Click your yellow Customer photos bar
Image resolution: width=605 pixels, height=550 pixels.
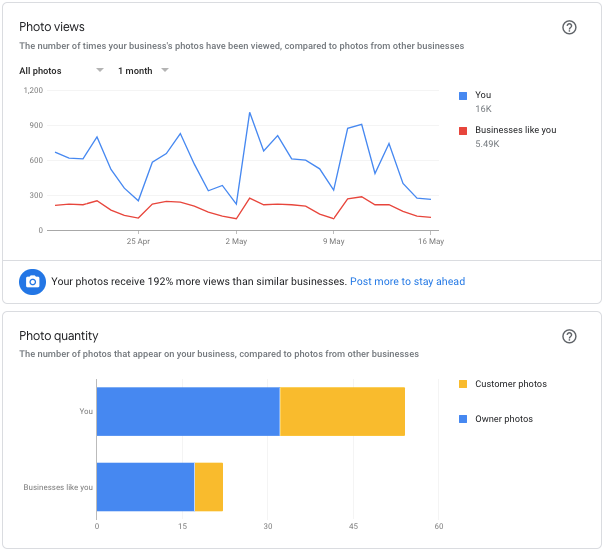(343, 412)
